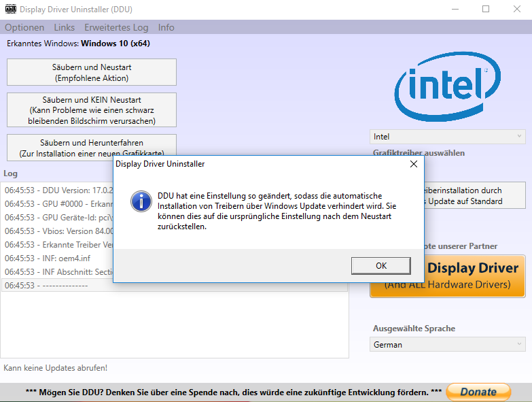The width and height of the screenshot is (532, 402).
Task: Select log line Vbios: Version 84
Action: coord(58,231)
